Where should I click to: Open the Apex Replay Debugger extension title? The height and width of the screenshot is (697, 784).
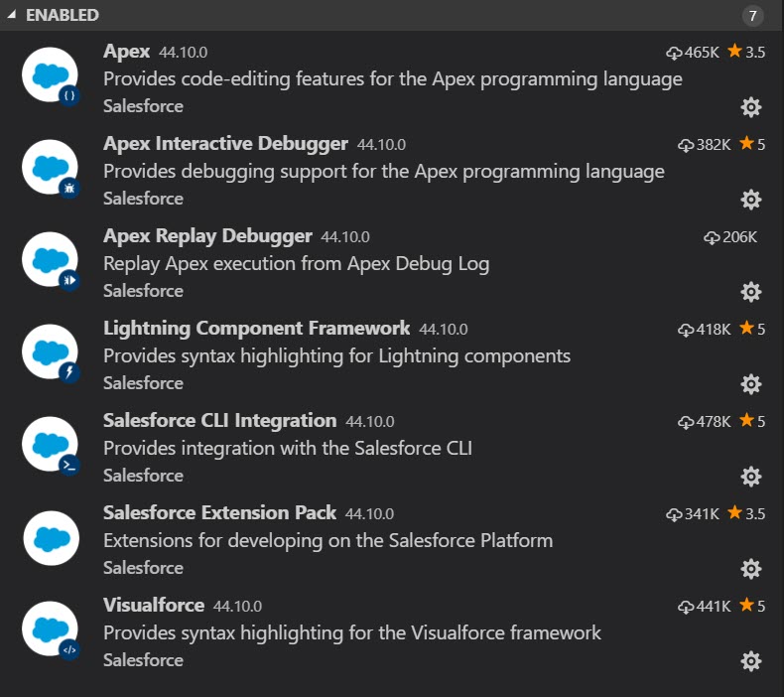click(207, 236)
